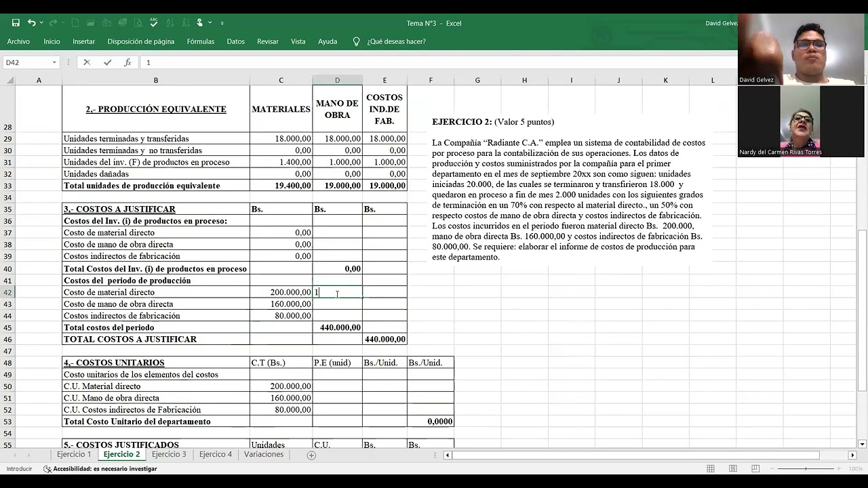Click in the formula bar input
Viewport: 868px width, 488px height.
click(x=437, y=62)
